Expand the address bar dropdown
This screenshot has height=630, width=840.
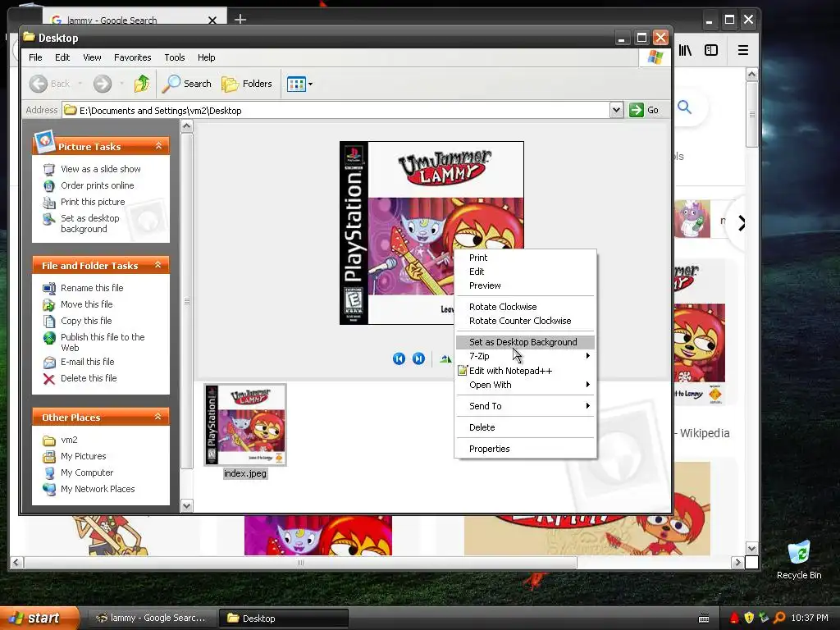click(616, 110)
